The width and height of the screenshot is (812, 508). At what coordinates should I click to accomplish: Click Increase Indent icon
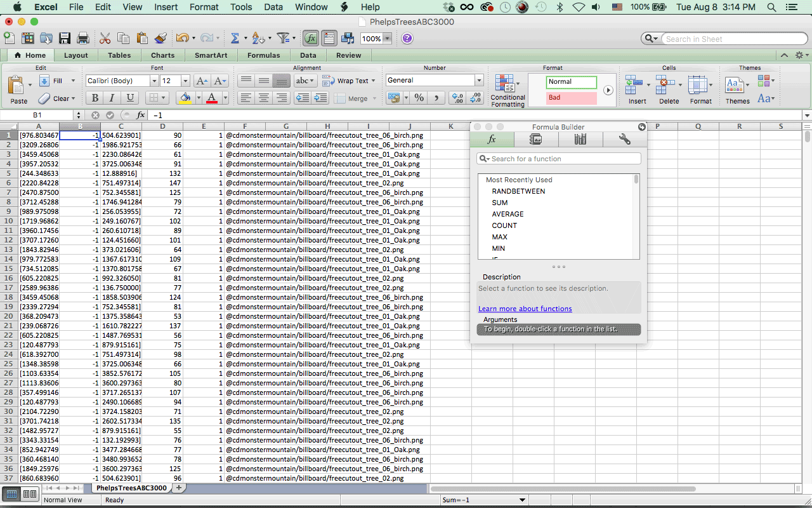point(320,98)
